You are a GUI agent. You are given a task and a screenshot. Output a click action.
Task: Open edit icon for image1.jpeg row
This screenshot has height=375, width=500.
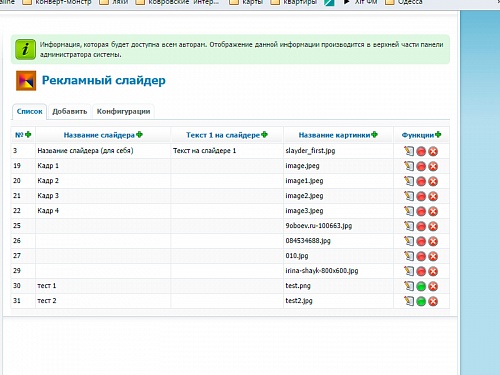point(409,181)
